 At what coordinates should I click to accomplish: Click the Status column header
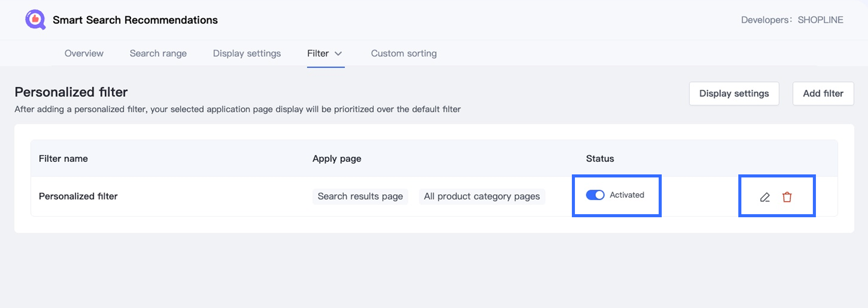[600, 159]
